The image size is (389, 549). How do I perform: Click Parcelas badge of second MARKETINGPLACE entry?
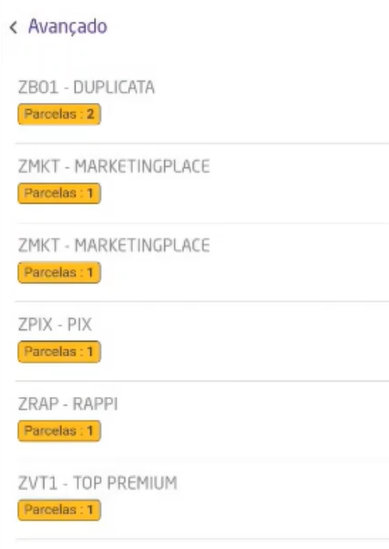[59, 272]
